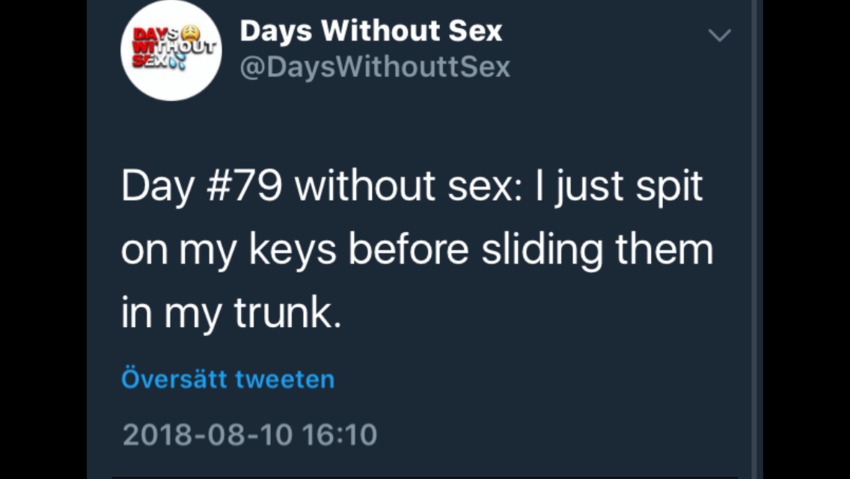Viewport: 850px width, 479px height.
Task: Click the "2018-08-10" date in the timestamp
Action: coord(207,435)
